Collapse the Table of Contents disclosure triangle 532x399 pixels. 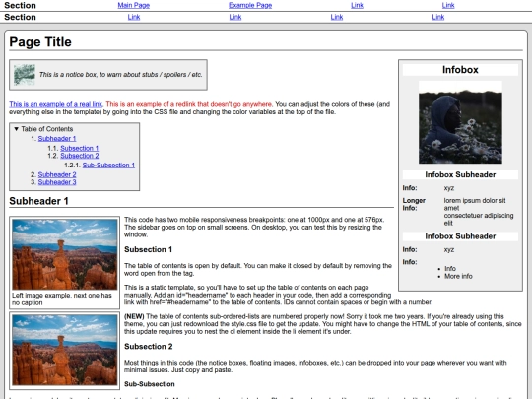click(16, 129)
